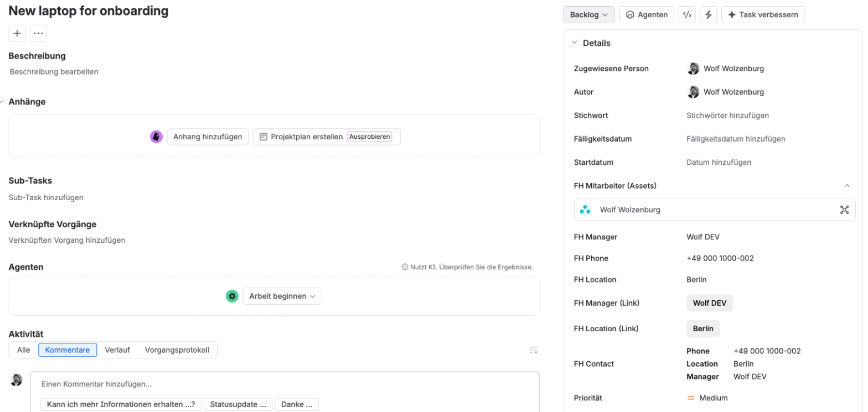
Task: Collapse FH Mitarbeiter (Assets) section
Action: tap(847, 186)
